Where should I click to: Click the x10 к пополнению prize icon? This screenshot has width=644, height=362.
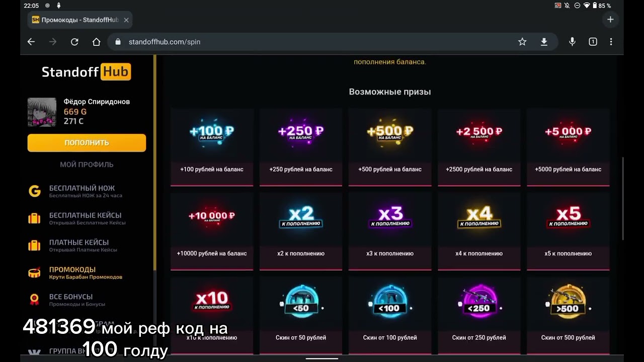click(x=212, y=300)
